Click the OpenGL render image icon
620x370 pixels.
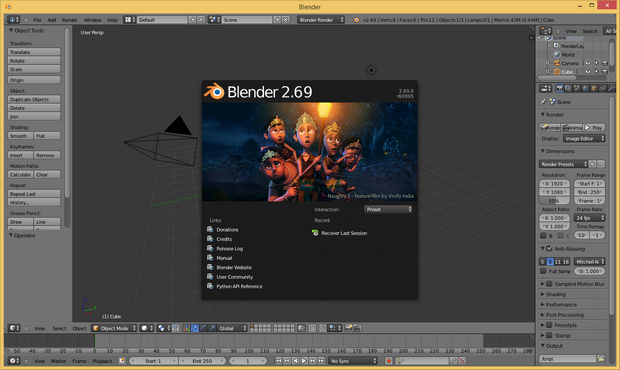click(x=348, y=328)
